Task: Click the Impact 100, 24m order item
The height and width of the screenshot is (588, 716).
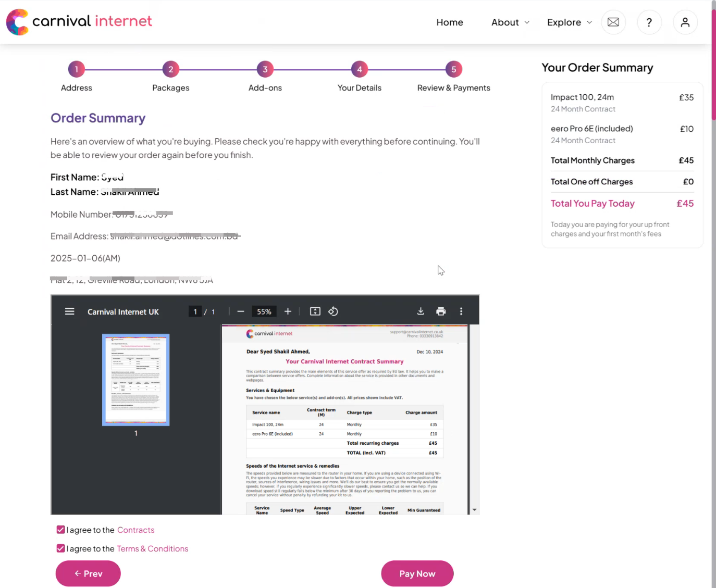Action: click(622, 103)
